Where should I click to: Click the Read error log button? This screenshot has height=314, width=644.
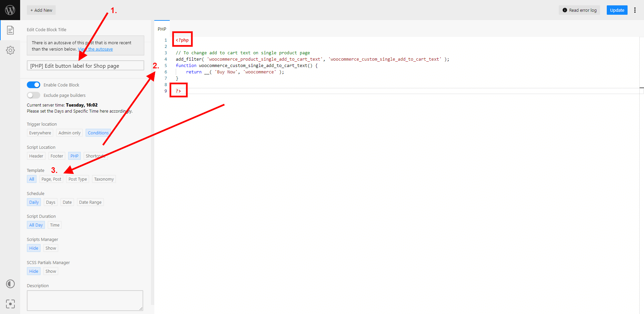pyautogui.click(x=579, y=10)
